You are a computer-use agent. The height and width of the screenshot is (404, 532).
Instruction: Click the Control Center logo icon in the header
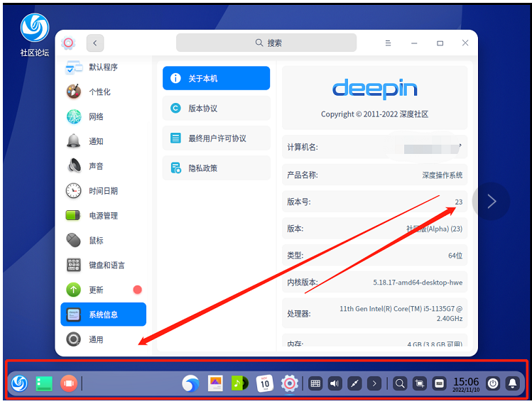click(x=68, y=43)
